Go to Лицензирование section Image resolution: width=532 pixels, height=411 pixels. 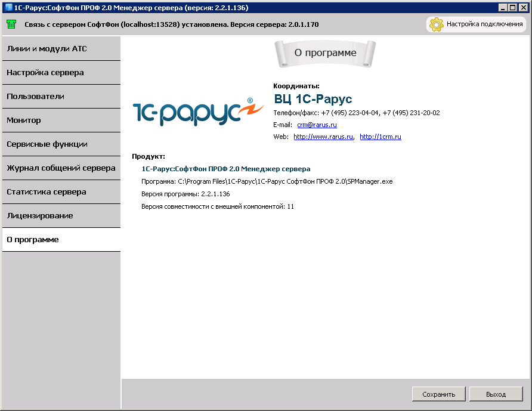[61, 216]
